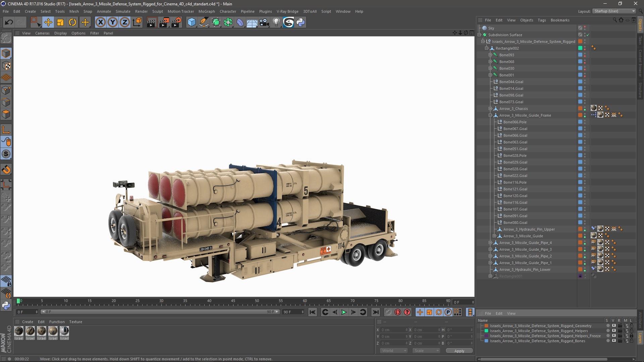Toggle visibility dots for Sky object
The image size is (644, 362).
click(585, 28)
